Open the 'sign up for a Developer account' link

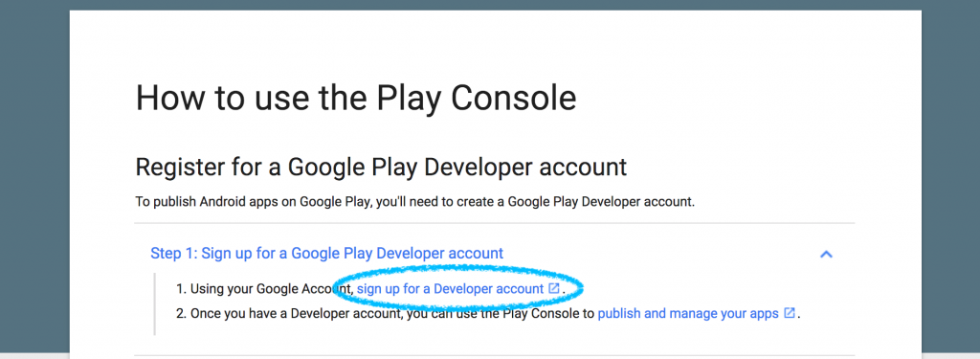coord(450,289)
